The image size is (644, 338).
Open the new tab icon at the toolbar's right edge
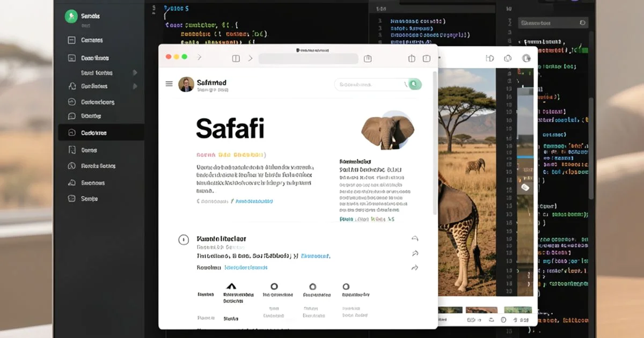(427, 58)
